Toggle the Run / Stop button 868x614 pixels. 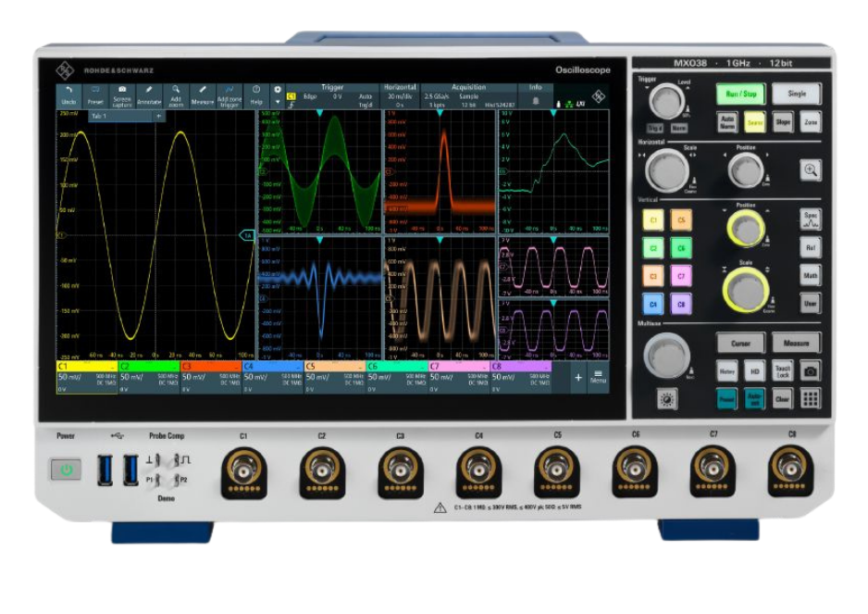pos(741,94)
